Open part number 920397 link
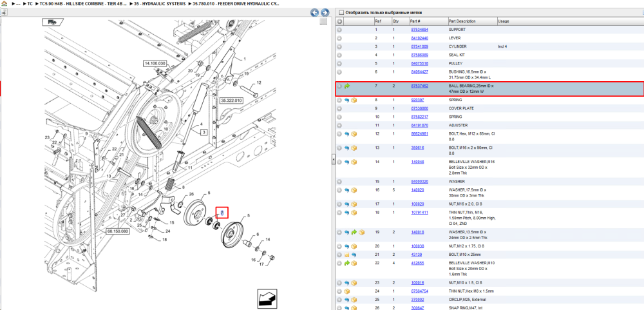The height and width of the screenshot is (310, 644). coord(417,101)
